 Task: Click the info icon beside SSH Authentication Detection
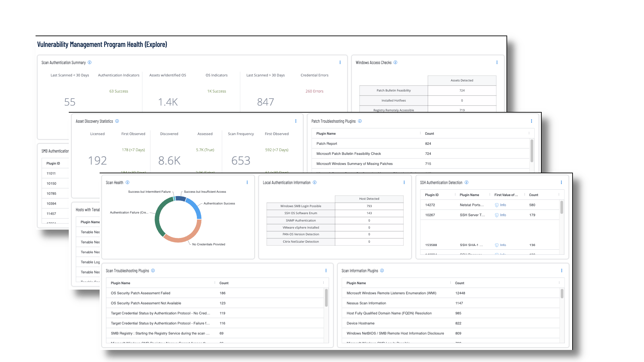tap(467, 182)
